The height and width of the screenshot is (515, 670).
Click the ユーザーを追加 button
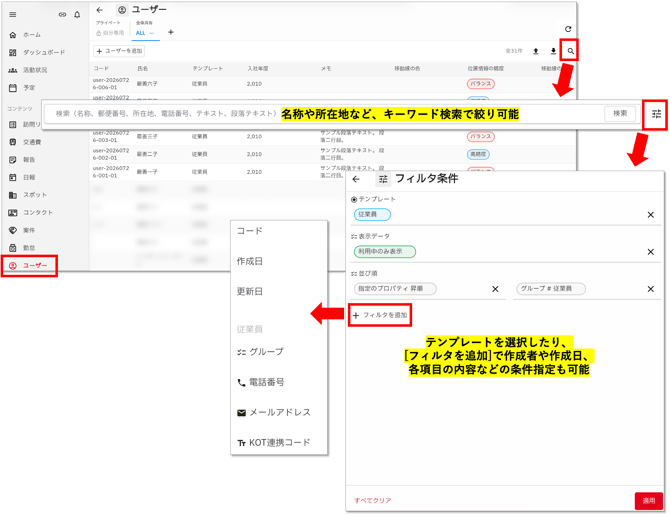click(x=119, y=51)
